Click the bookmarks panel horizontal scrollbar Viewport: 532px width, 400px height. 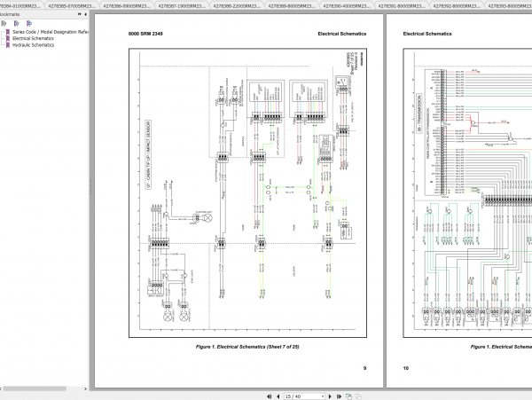pos(35,388)
